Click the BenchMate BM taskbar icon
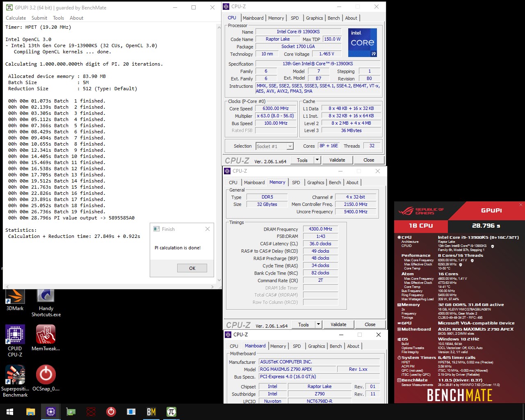Screen dimensions: 525x420 pos(151,411)
